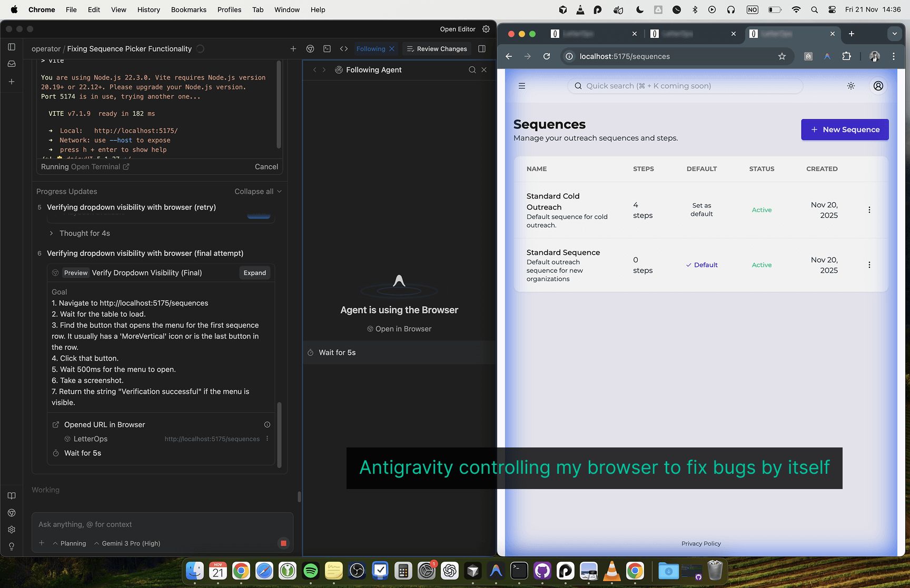The height and width of the screenshot is (588, 910).
Task: Click the info icon beside Opened URL in Browser
Action: (x=267, y=425)
